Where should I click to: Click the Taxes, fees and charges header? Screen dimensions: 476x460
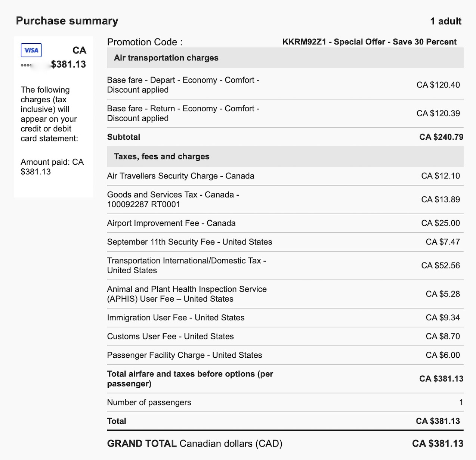click(x=162, y=156)
